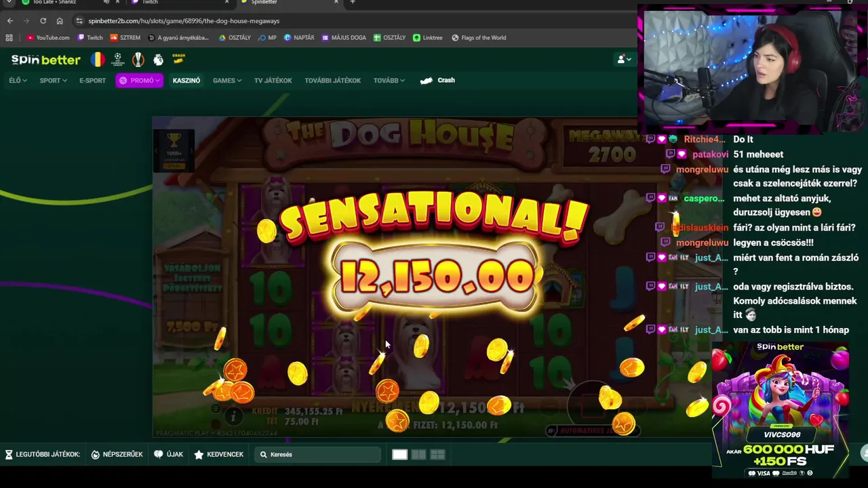868x488 pixels.
Task: Select single-game layout view
Action: point(399,455)
